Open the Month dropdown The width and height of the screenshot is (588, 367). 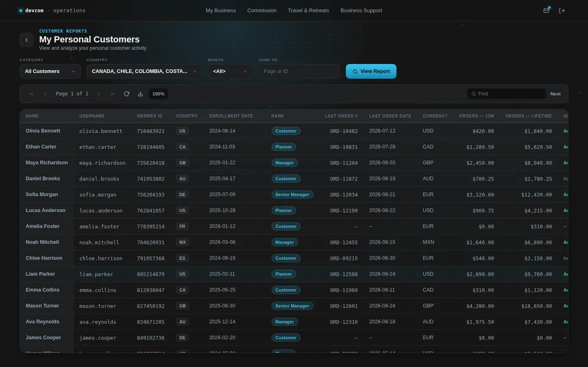(x=230, y=71)
